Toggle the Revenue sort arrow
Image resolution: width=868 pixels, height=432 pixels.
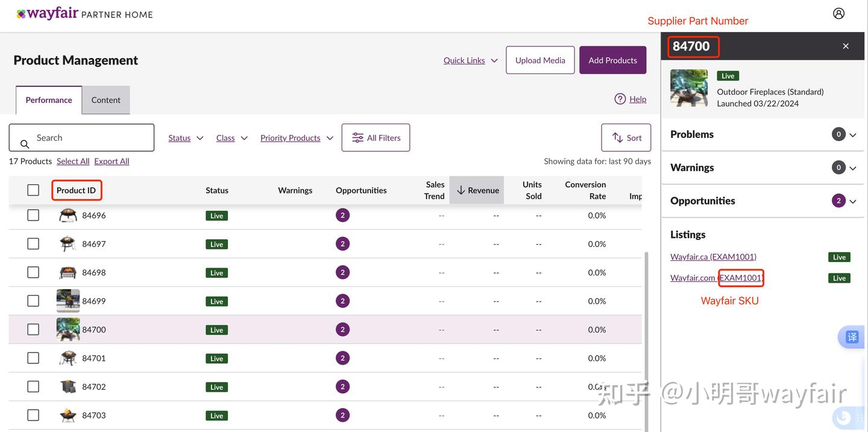point(461,189)
